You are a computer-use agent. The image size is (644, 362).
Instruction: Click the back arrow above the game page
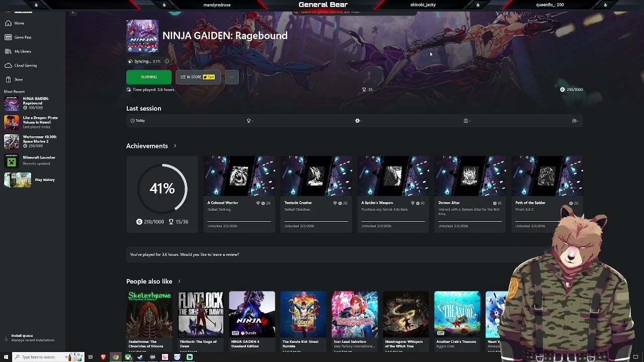pyautogui.click(x=73, y=12)
